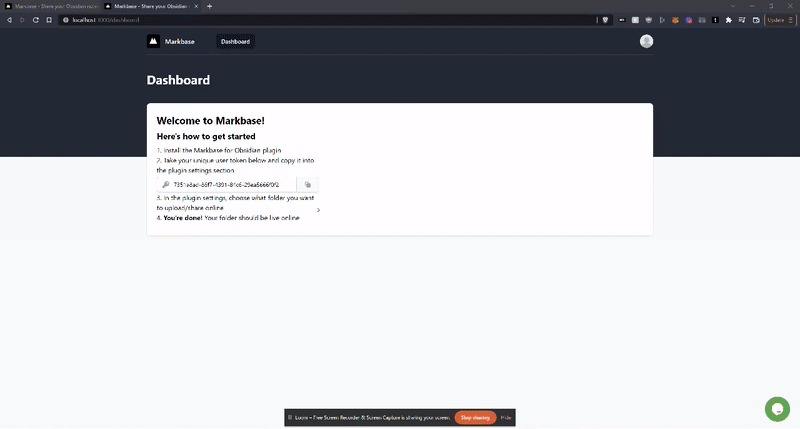Hide the Loom sharing notification bar
This screenshot has height=429, width=800.
506,418
